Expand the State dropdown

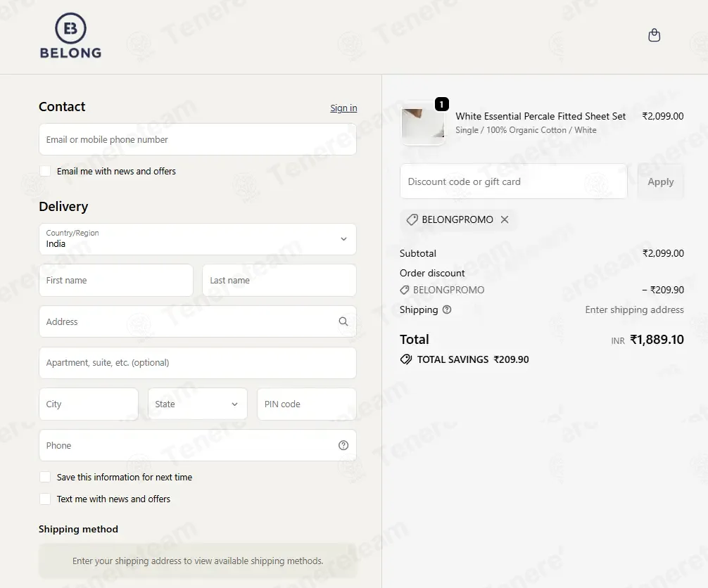pos(198,404)
